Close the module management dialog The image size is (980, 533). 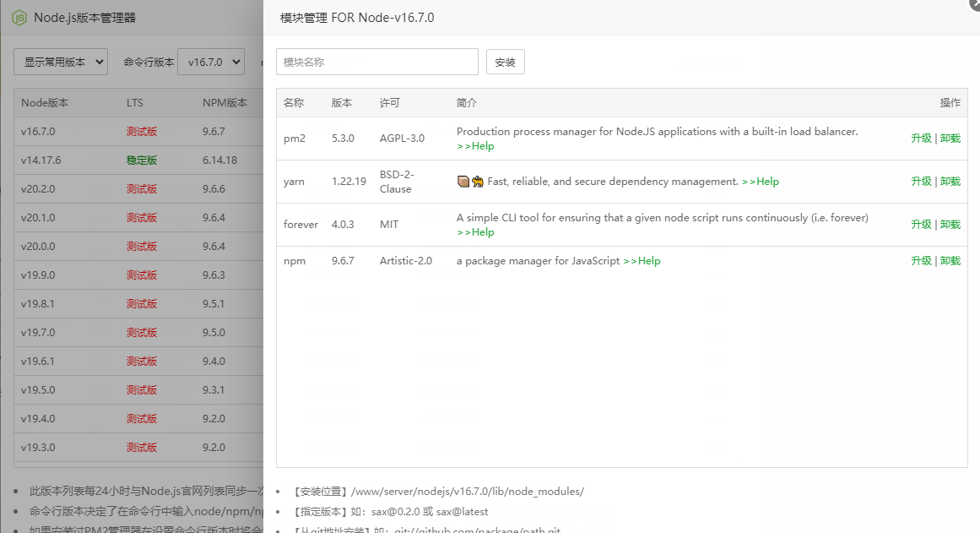(x=975, y=3)
